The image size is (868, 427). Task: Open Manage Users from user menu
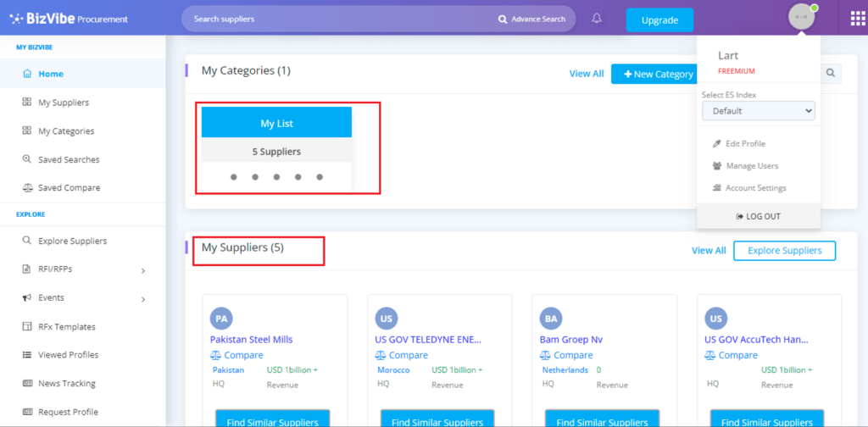[x=752, y=166]
